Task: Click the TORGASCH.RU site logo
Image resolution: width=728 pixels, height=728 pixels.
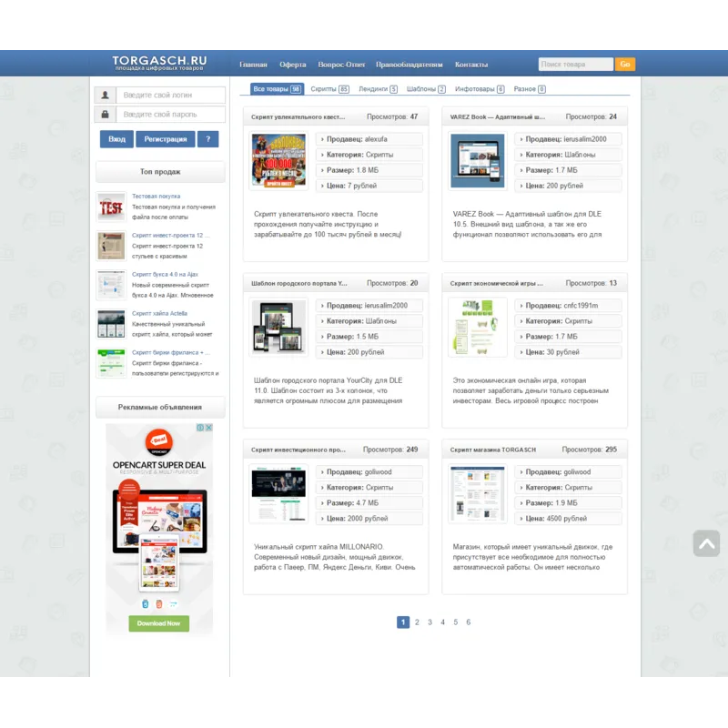Action: click(x=159, y=63)
